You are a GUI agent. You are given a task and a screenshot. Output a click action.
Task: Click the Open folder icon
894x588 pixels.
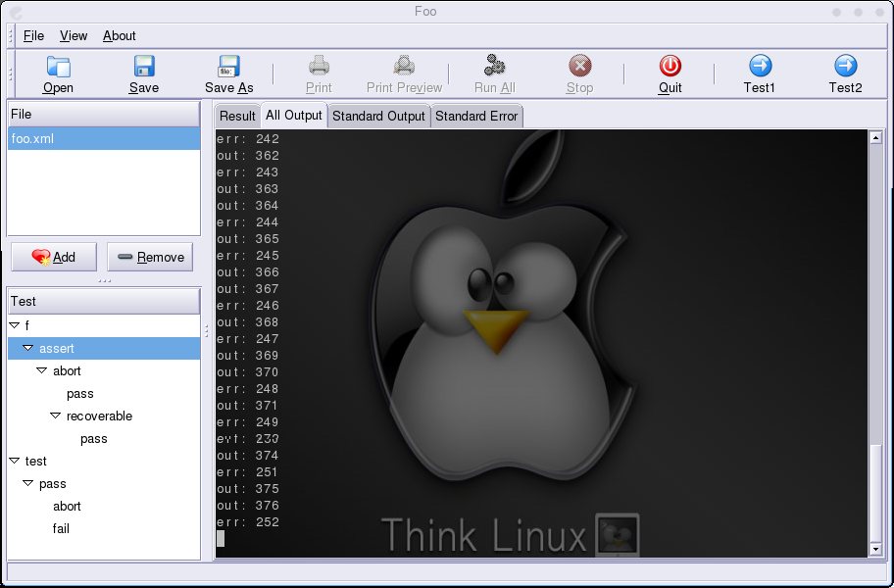[x=58, y=67]
